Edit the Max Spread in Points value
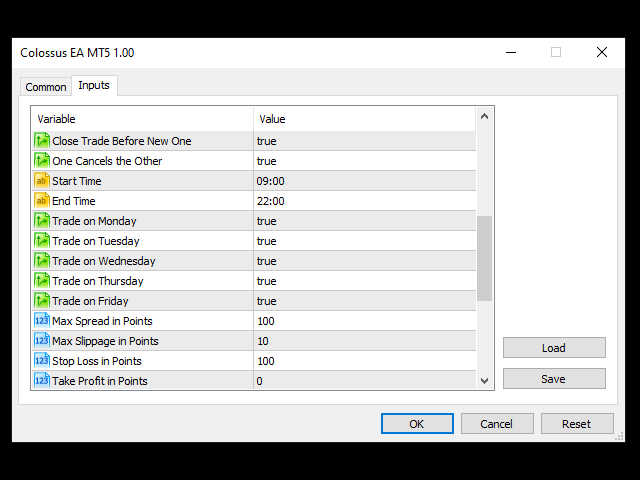Viewport: 640px width, 480px height. click(364, 321)
